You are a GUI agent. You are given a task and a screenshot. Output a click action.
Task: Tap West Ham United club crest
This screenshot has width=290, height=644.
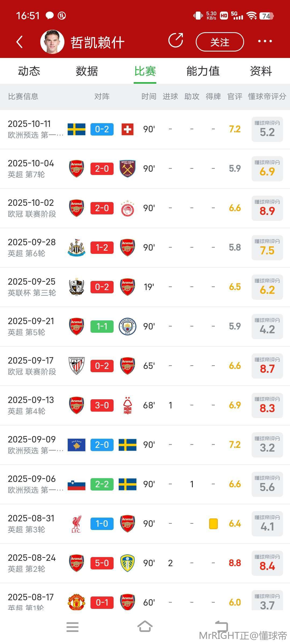point(128,169)
